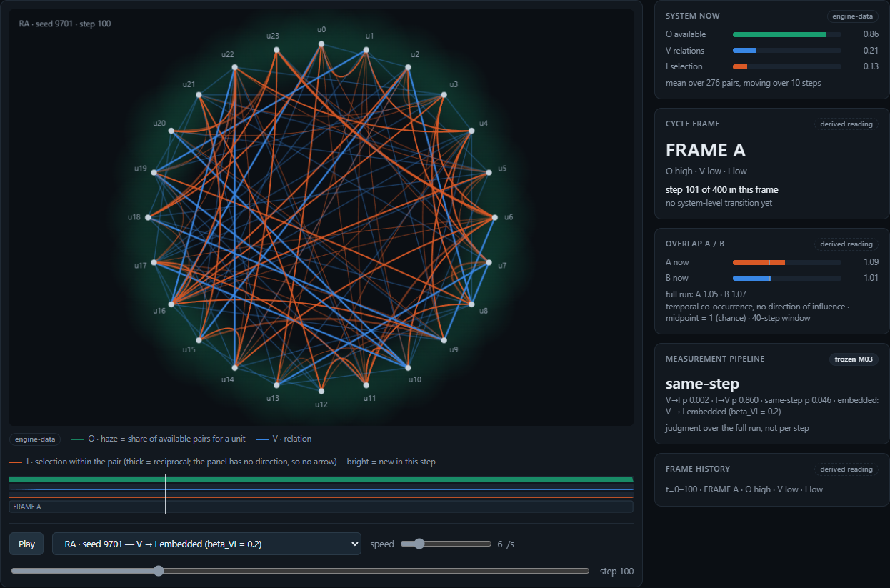The height and width of the screenshot is (588, 890).
Task: Select node u8 in the graph
Action: 471,304
